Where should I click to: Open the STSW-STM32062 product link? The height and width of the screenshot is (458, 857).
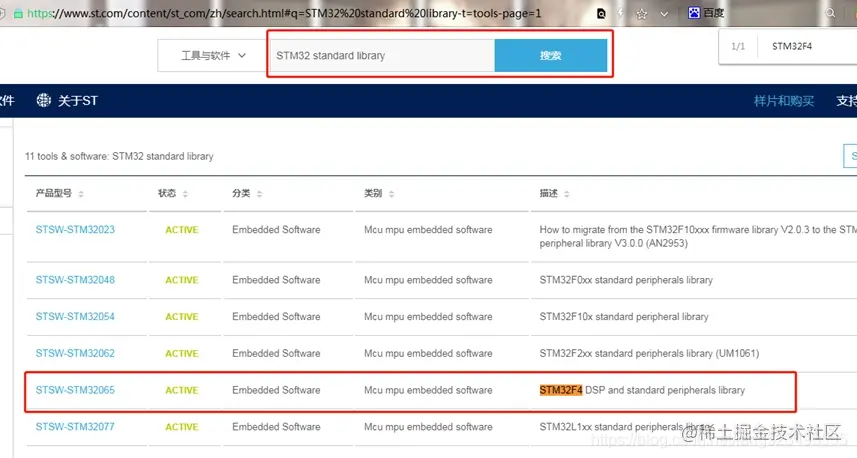tap(75, 353)
